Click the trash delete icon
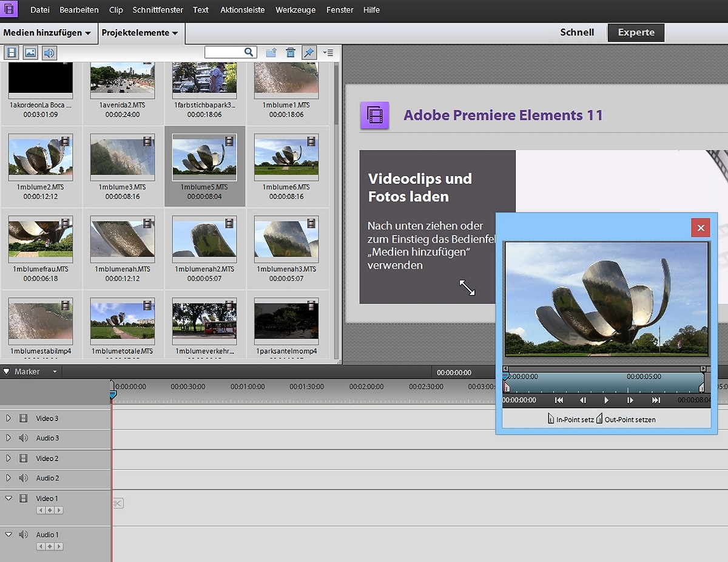 point(291,53)
